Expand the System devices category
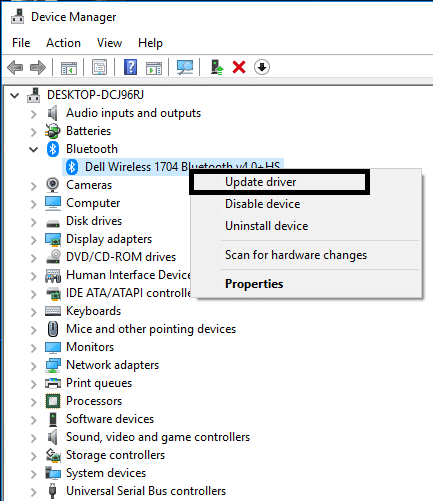Viewport: 433px width, 501px height. [33, 474]
